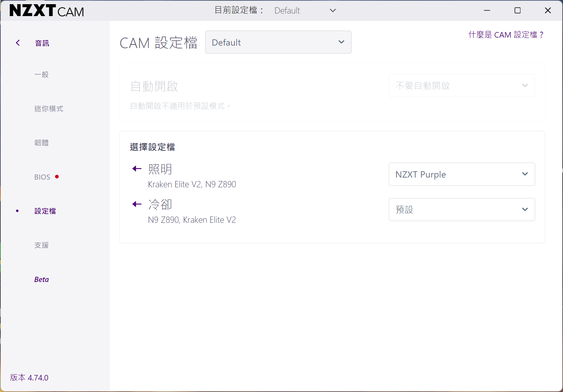Click the 選擇設定檔 heading
The height and width of the screenshot is (392, 563).
[x=152, y=147]
